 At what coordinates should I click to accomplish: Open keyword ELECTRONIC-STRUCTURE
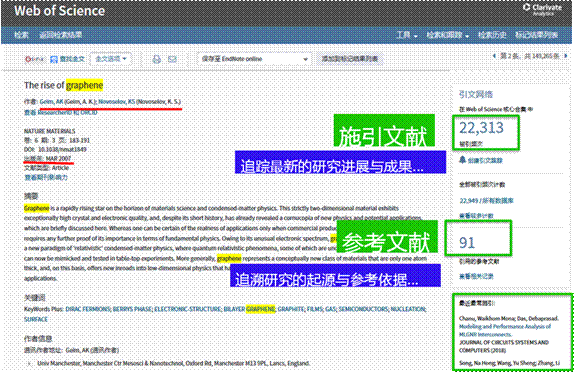point(188,309)
